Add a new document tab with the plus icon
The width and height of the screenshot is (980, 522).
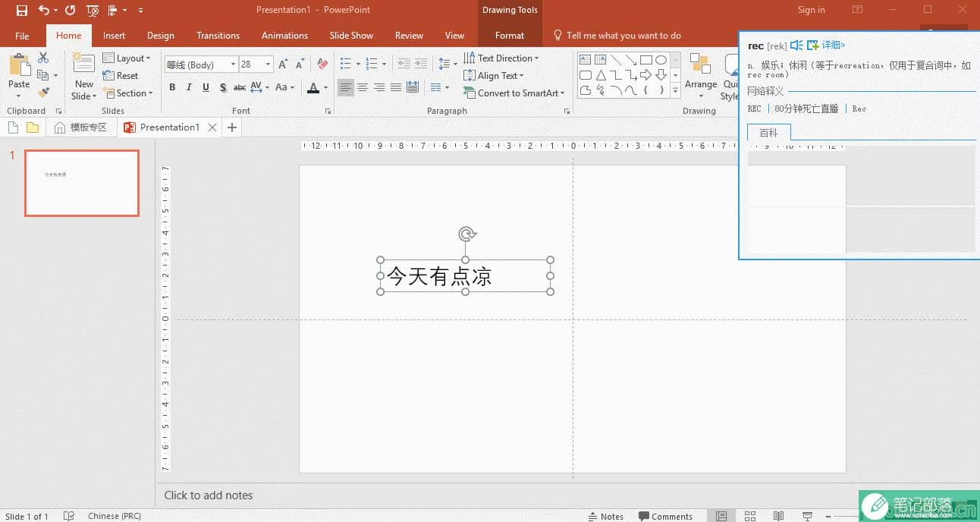[232, 127]
